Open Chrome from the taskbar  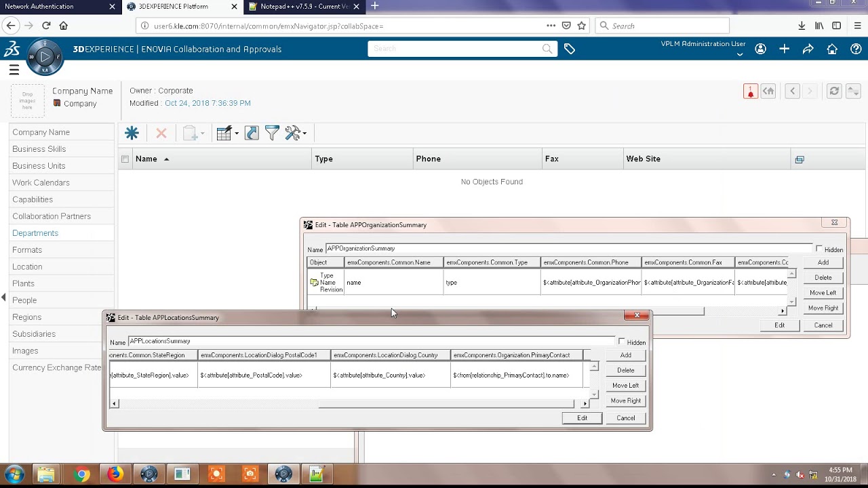pyautogui.click(x=82, y=474)
